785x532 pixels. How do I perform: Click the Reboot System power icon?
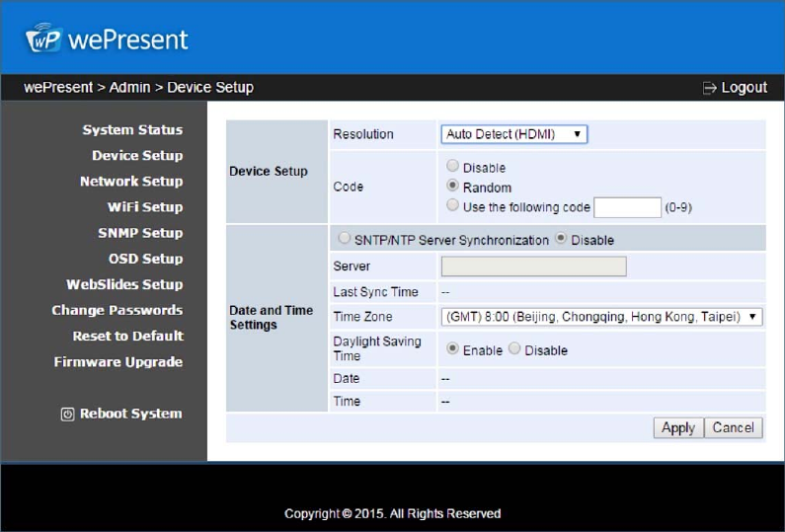click(67, 415)
